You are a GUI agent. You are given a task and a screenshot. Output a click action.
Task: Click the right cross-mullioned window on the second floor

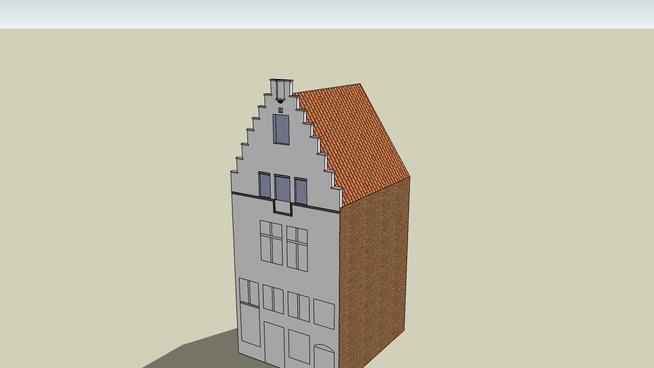(x=297, y=249)
